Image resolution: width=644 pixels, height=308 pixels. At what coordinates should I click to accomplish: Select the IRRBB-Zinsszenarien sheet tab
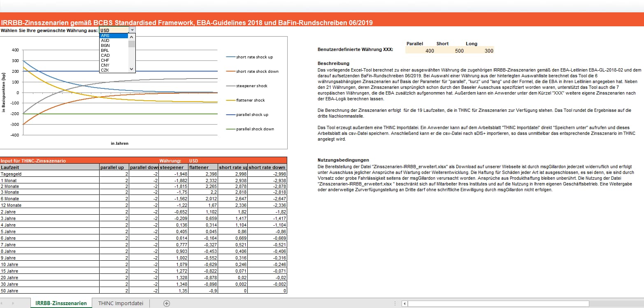(61, 303)
